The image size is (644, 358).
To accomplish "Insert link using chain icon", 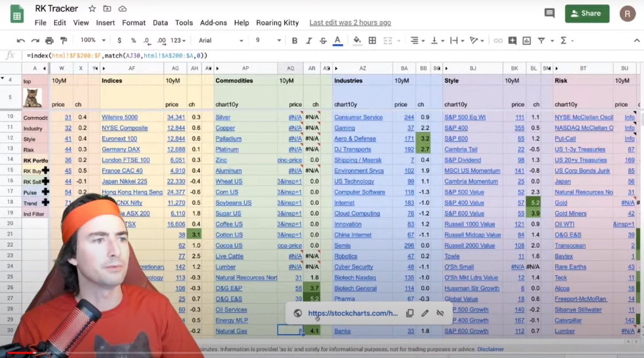I will pos(498,40).
